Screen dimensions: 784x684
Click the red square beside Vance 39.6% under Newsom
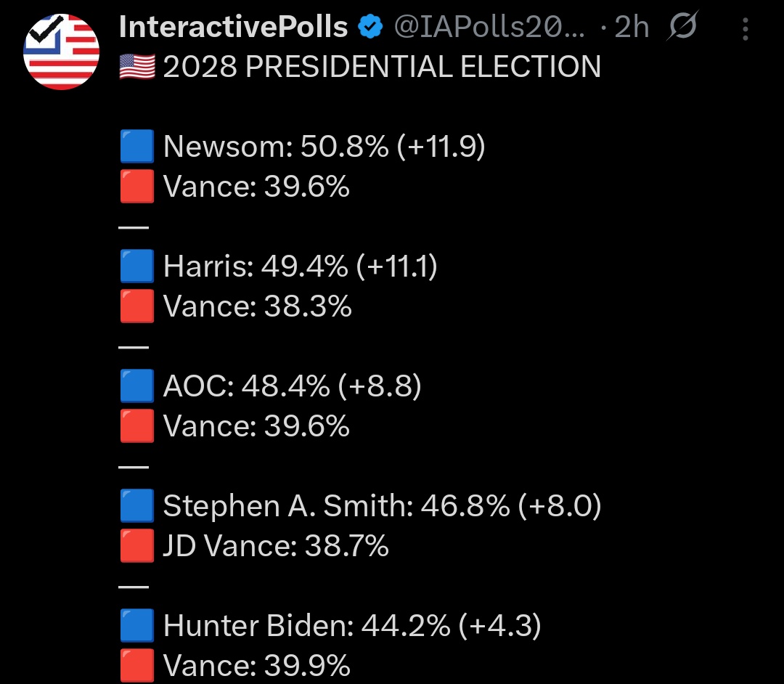click(x=137, y=187)
